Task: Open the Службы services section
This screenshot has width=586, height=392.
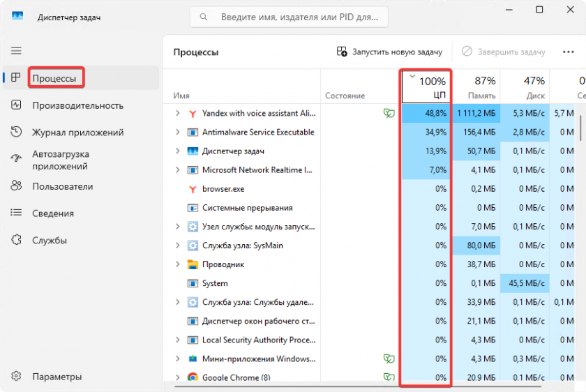Action: coord(49,241)
